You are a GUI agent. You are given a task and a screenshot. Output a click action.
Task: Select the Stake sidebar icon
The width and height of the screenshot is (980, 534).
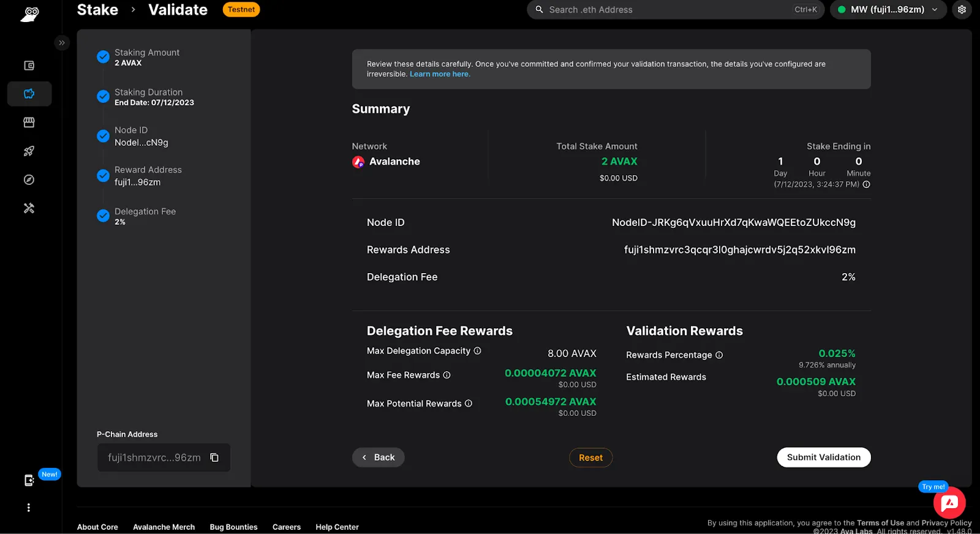coord(29,94)
